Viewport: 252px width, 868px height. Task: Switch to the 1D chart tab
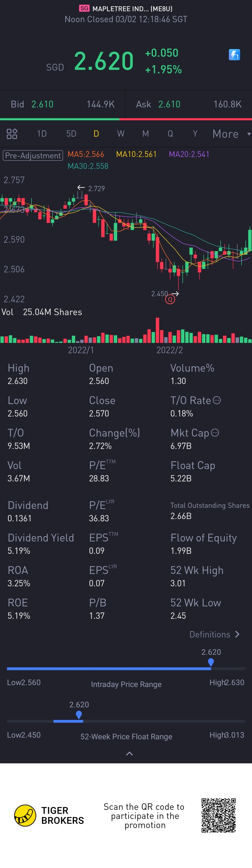42,134
